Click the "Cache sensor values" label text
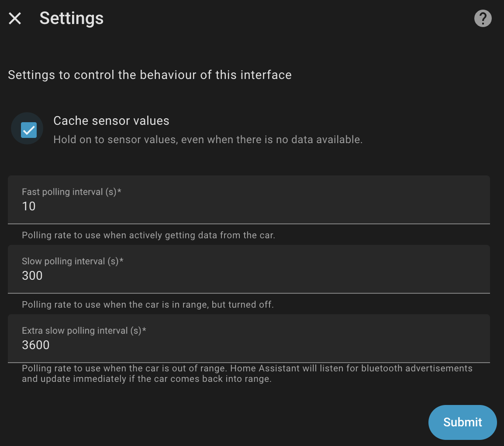This screenshot has height=446, width=504. pyautogui.click(x=111, y=120)
